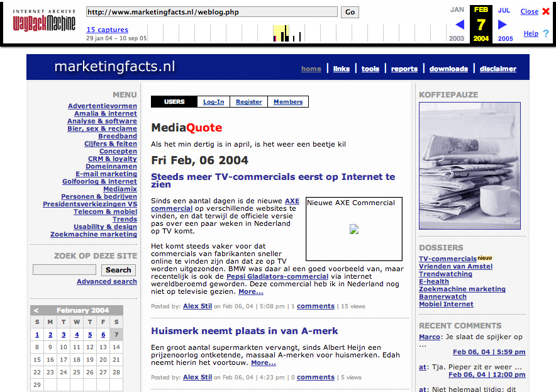The height and width of the screenshot is (392, 556).
Task: Select the downloads navigation item
Action: pos(448,69)
